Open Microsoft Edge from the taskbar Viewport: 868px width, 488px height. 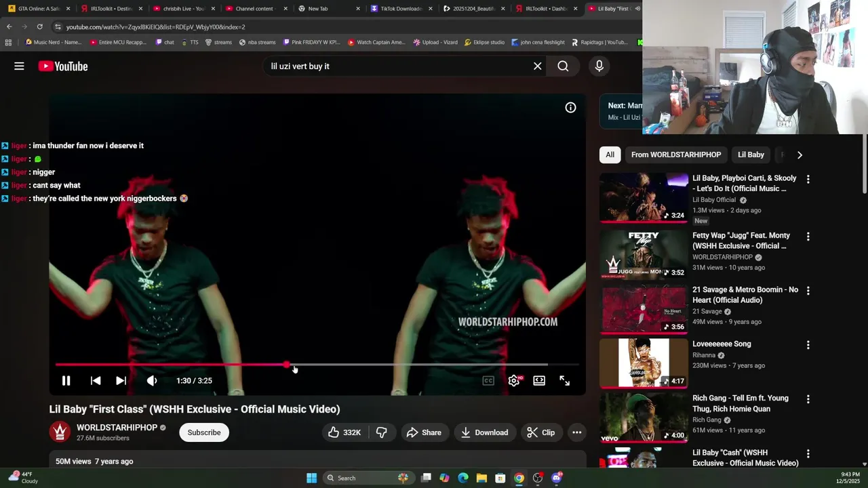coord(463,478)
